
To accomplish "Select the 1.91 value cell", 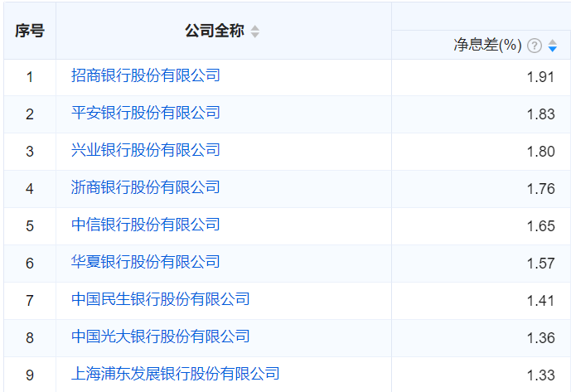I will click(x=481, y=77).
